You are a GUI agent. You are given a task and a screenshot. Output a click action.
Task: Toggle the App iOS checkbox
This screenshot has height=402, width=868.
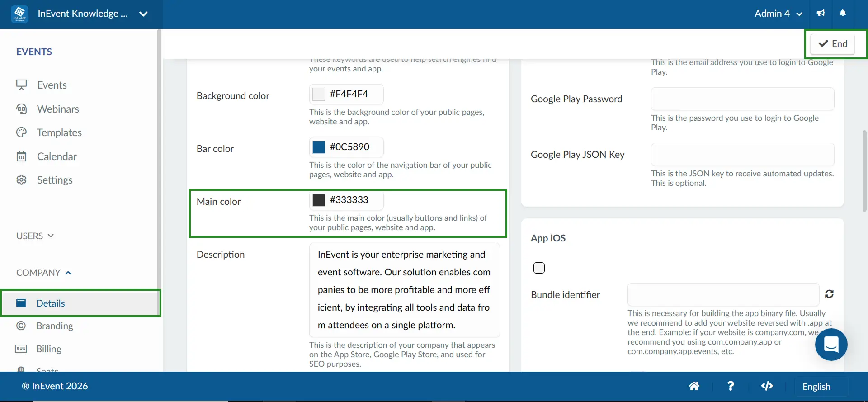coord(539,268)
